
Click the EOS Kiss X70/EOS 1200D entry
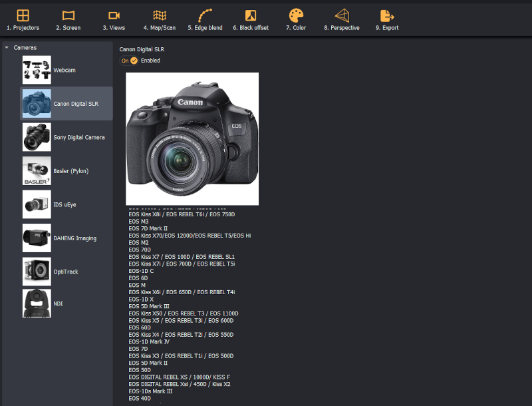pyautogui.click(x=190, y=236)
